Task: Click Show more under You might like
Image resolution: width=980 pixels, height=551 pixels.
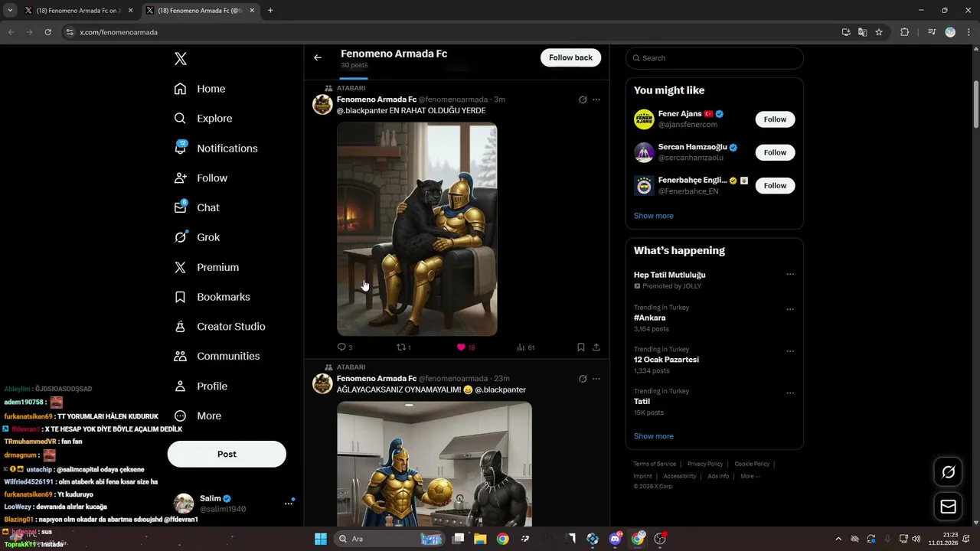Action: [654, 216]
